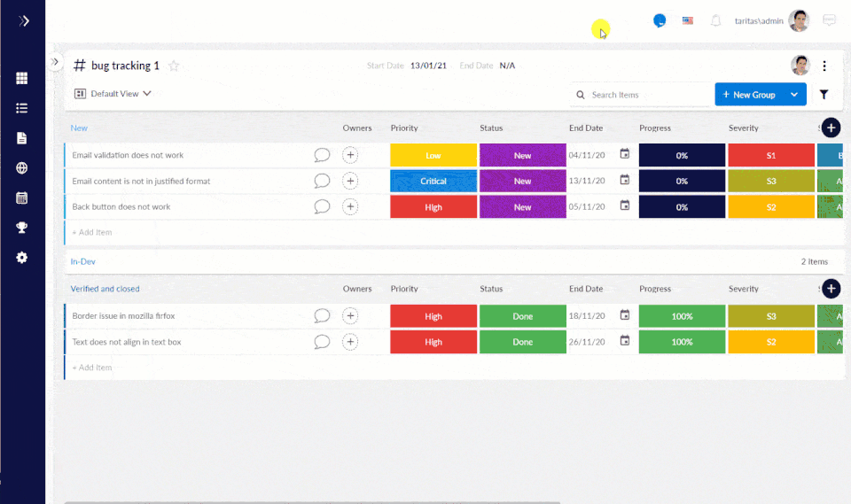The width and height of the screenshot is (851, 504).
Task: Open S2 severity on Back button row
Action: click(771, 206)
